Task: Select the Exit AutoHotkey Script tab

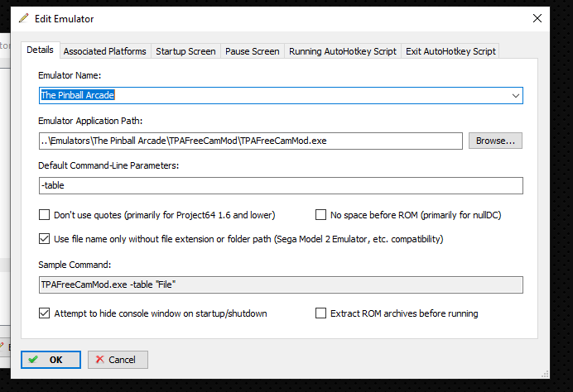Action: tap(450, 51)
